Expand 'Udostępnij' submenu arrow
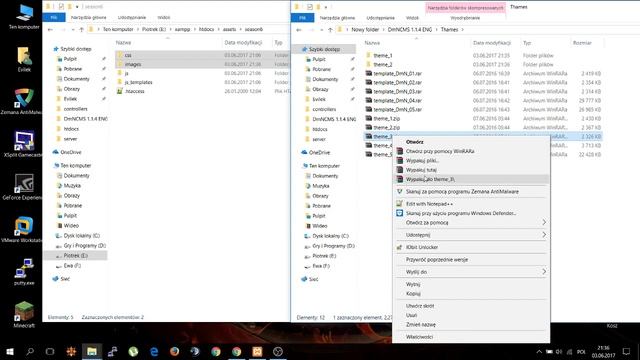The image size is (640, 360). point(544,235)
